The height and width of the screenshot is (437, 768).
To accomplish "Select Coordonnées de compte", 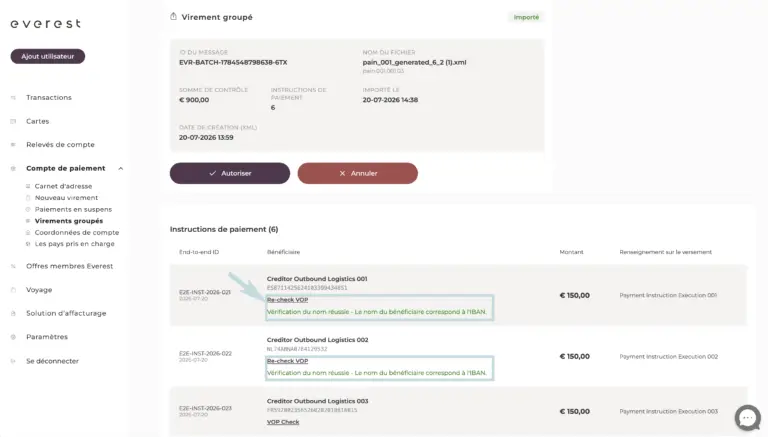I will (76, 232).
